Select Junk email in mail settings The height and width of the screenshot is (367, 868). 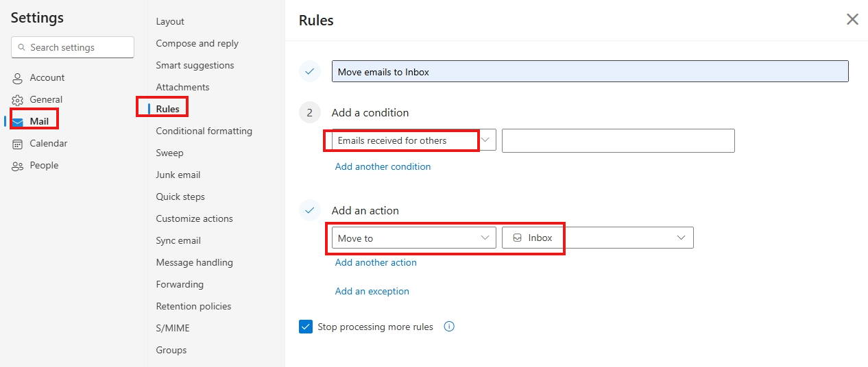click(x=178, y=175)
